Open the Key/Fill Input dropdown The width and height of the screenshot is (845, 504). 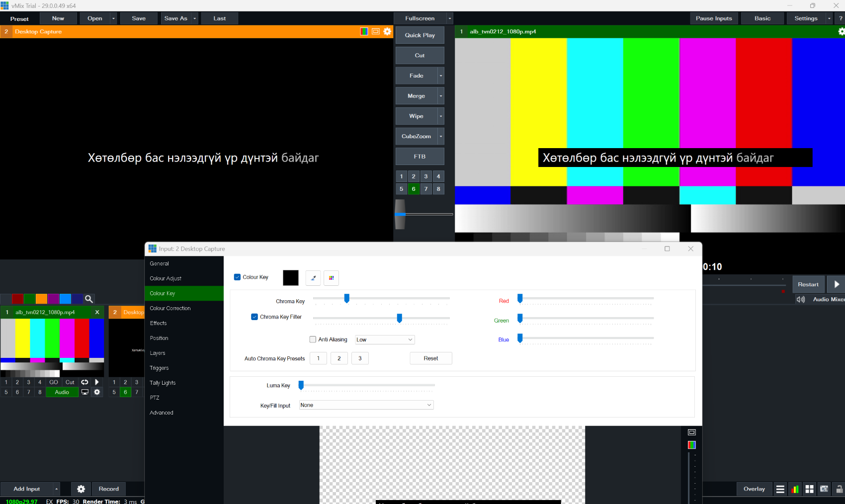[x=366, y=405]
